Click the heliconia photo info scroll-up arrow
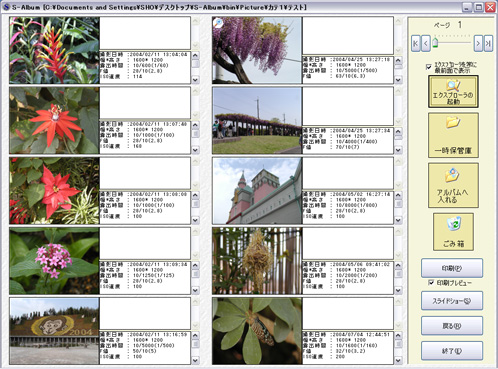 [x=195, y=55]
